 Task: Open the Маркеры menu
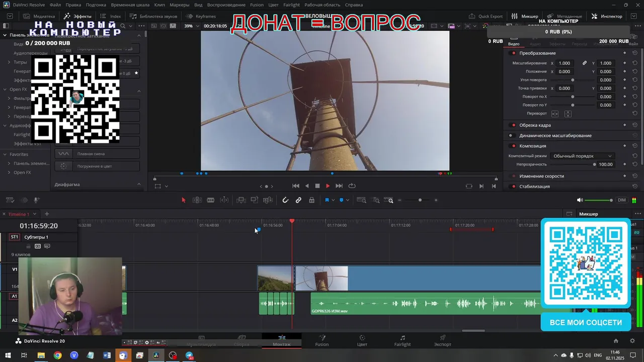(x=180, y=5)
